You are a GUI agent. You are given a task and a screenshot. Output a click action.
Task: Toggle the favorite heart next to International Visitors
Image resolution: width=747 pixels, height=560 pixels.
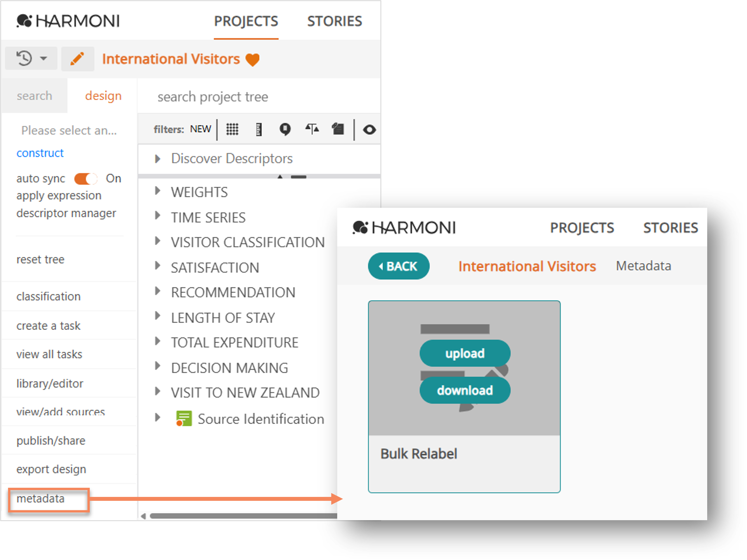click(252, 60)
